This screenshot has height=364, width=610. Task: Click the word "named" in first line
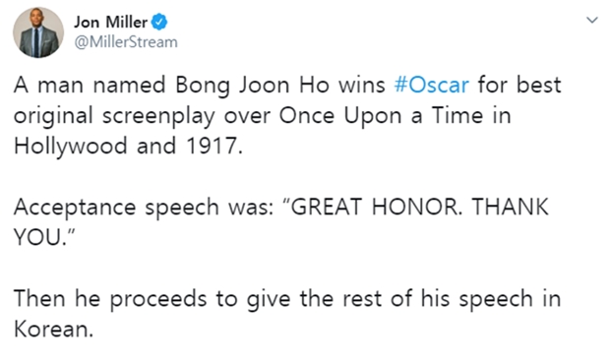[130, 85]
